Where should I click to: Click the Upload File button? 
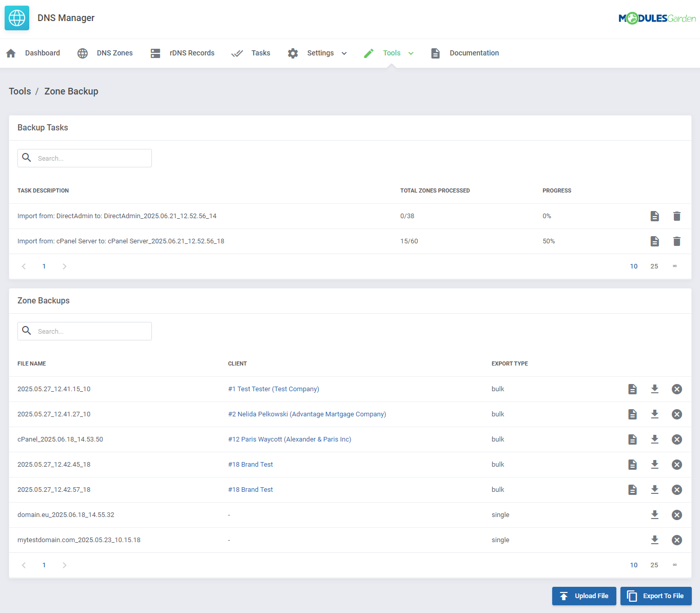click(584, 596)
